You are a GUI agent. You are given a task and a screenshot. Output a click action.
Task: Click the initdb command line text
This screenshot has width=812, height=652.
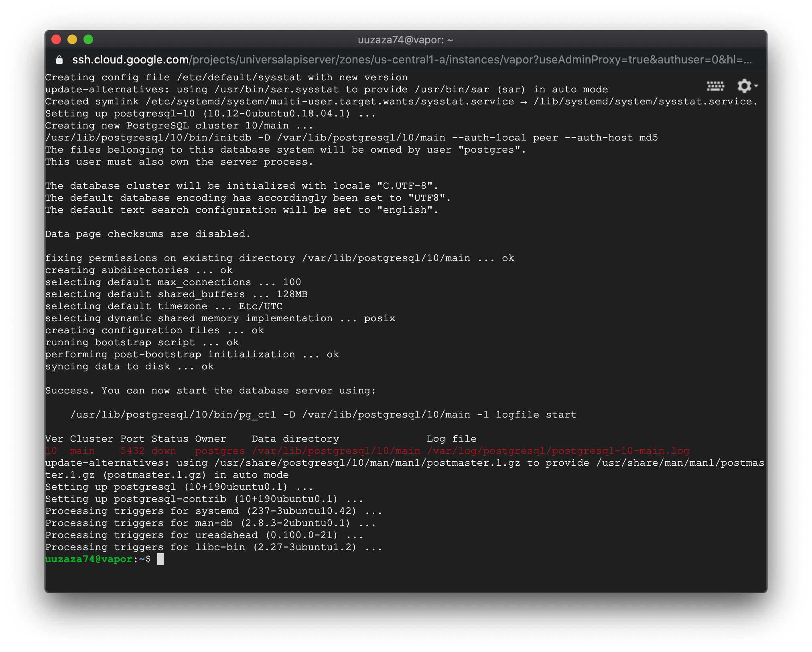(x=351, y=138)
